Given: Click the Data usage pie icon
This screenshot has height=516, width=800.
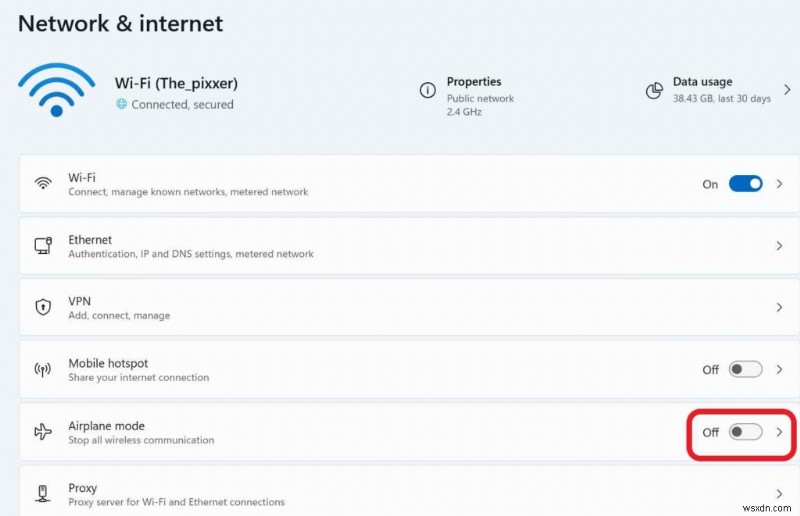Looking at the screenshot, I should coord(654,91).
